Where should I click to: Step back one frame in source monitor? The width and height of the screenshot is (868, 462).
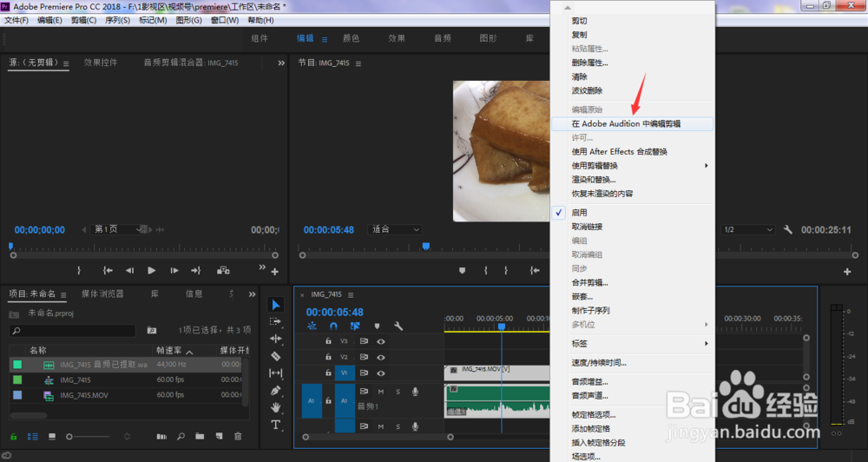pos(129,270)
